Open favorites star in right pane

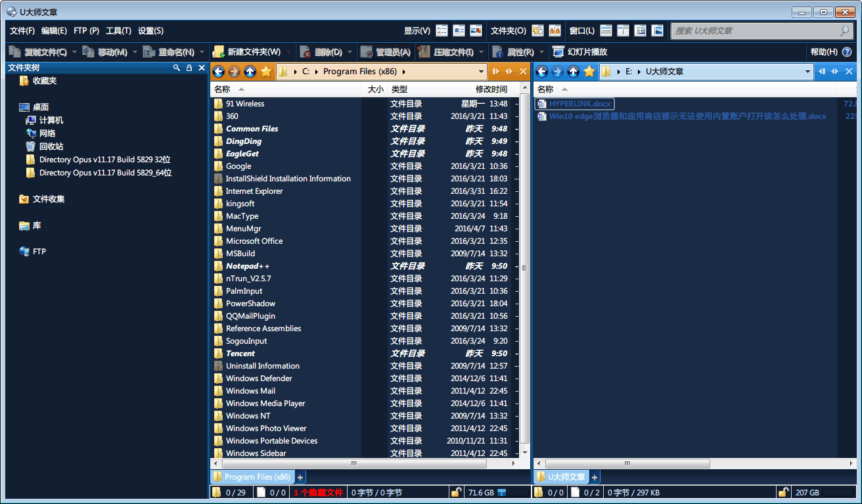[589, 71]
